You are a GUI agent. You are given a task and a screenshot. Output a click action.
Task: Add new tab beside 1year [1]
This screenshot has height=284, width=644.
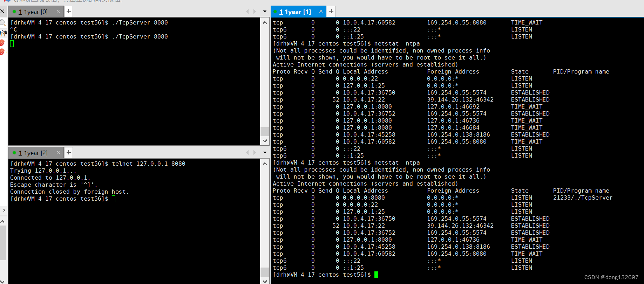point(331,12)
